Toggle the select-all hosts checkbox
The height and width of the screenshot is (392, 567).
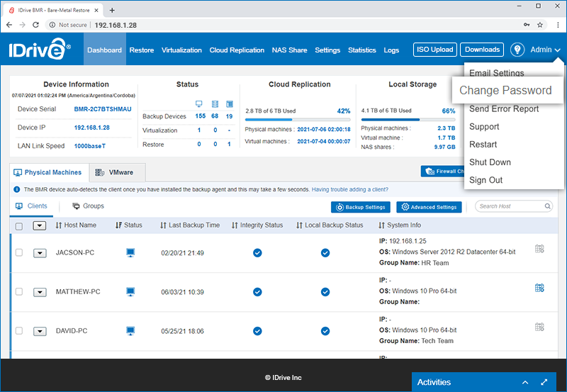(x=19, y=226)
